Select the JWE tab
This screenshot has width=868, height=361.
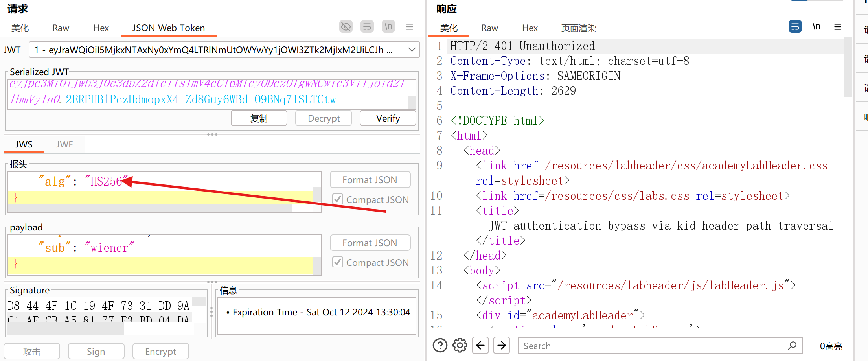64,144
